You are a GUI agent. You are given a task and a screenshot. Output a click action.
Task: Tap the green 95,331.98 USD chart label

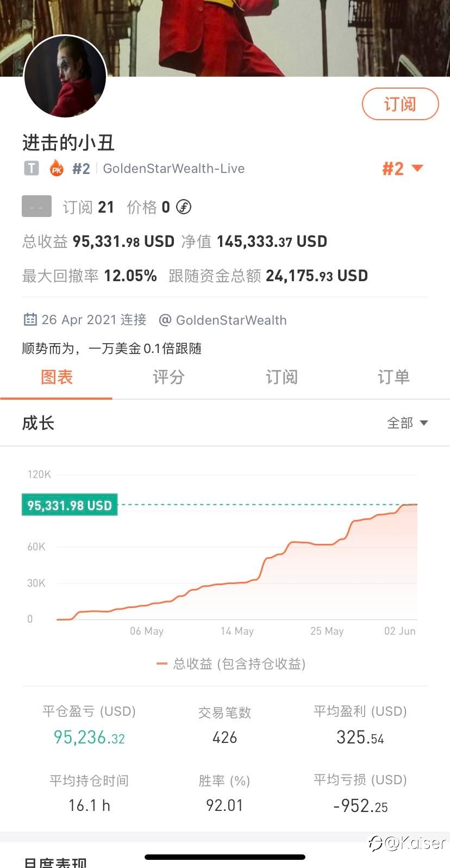(x=70, y=505)
